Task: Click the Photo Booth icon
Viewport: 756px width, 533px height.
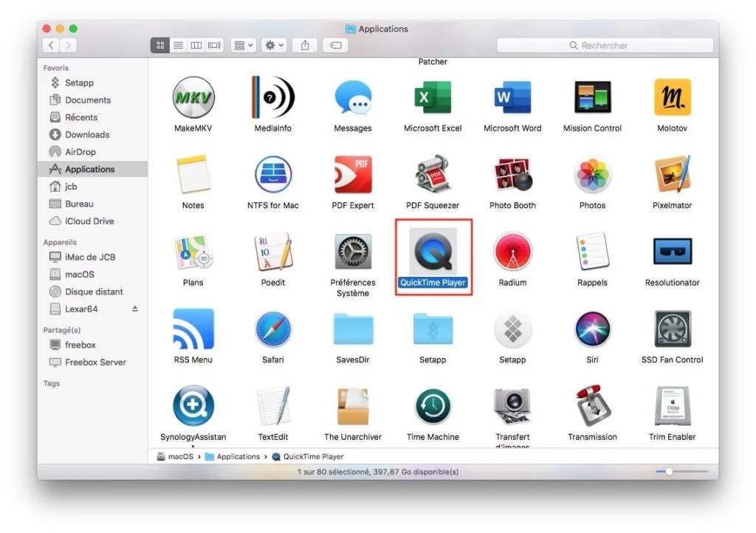Action: [x=512, y=174]
